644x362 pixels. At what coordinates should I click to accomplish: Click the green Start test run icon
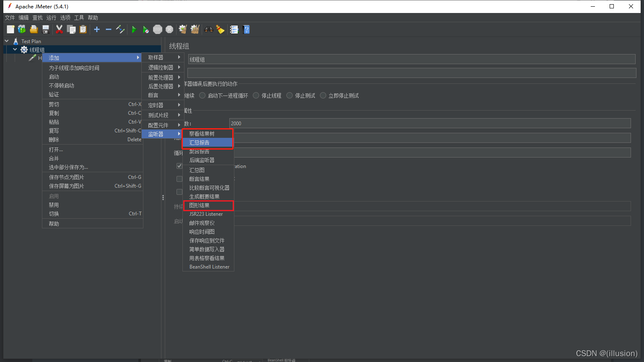134,29
